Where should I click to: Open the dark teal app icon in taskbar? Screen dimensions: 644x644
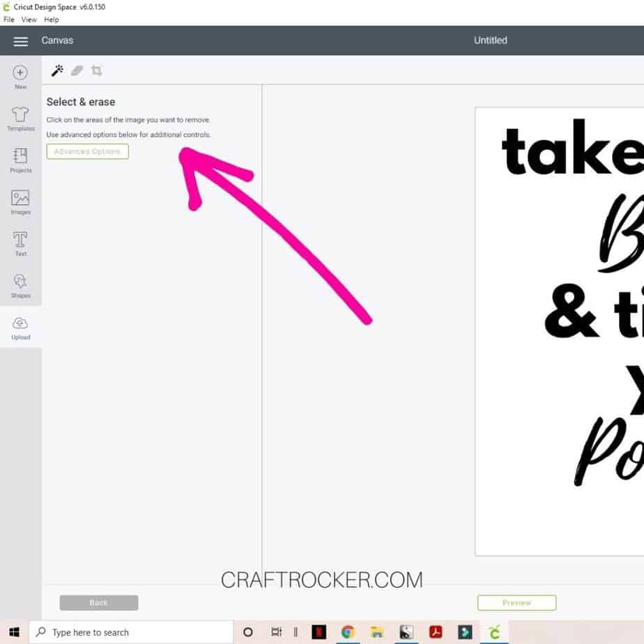(465, 632)
